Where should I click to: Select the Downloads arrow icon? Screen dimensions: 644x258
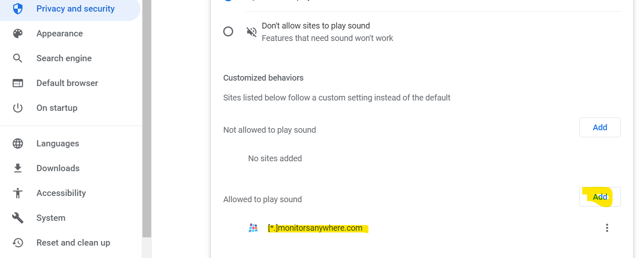pyautogui.click(x=17, y=168)
